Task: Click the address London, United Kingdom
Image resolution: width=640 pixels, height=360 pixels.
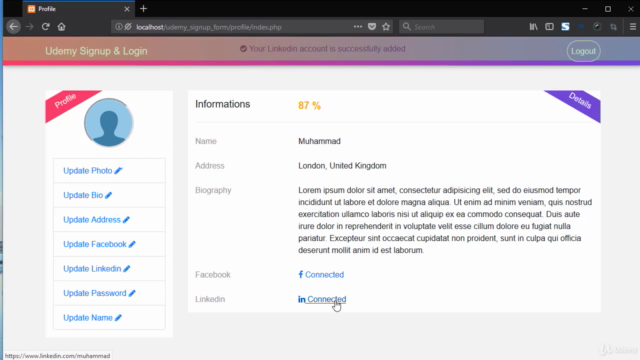Action: point(342,166)
